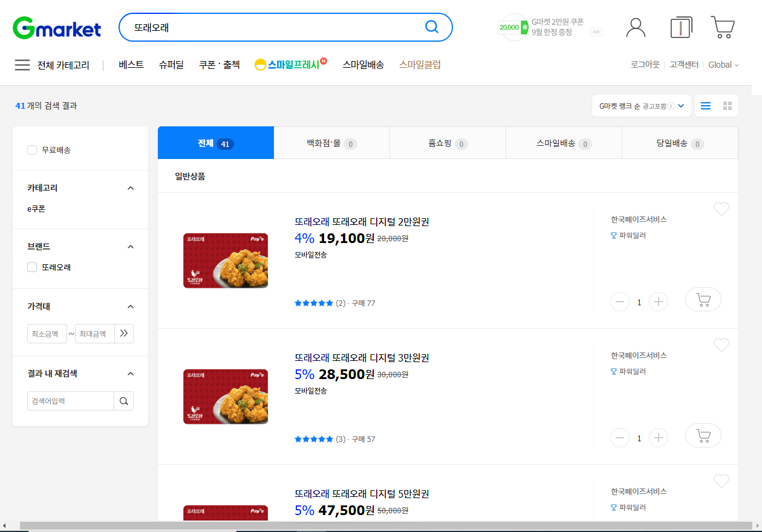Collapse the 가격대 filter section
The height and width of the screenshot is (532, 762).
click(x=130, y=307)
